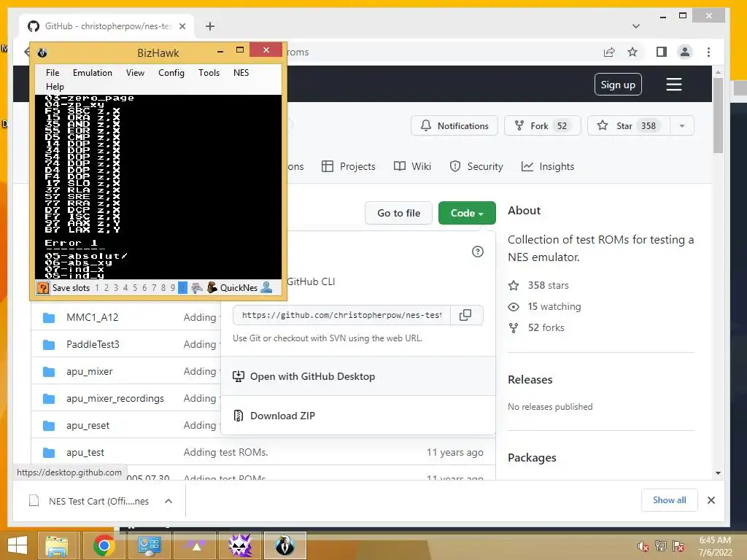Switch to the Security tab
Screen dimensions: 747x560
476,167
